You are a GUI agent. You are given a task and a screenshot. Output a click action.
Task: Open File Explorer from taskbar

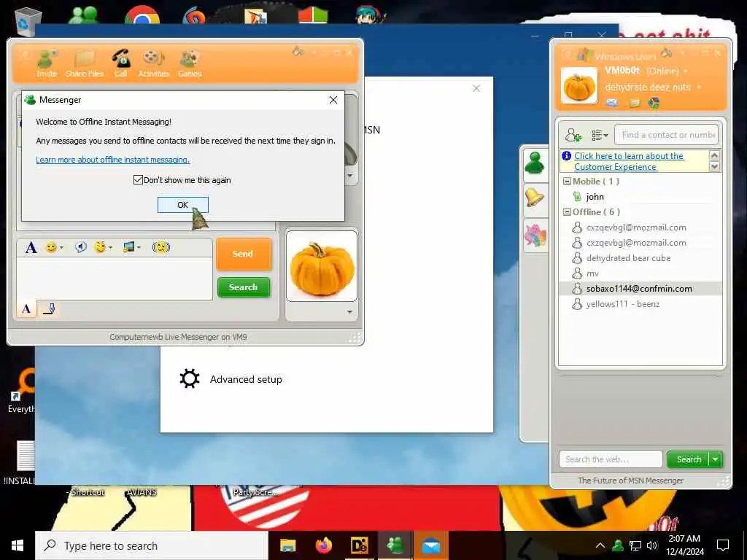pyautogui.click(x=287, y=545)
